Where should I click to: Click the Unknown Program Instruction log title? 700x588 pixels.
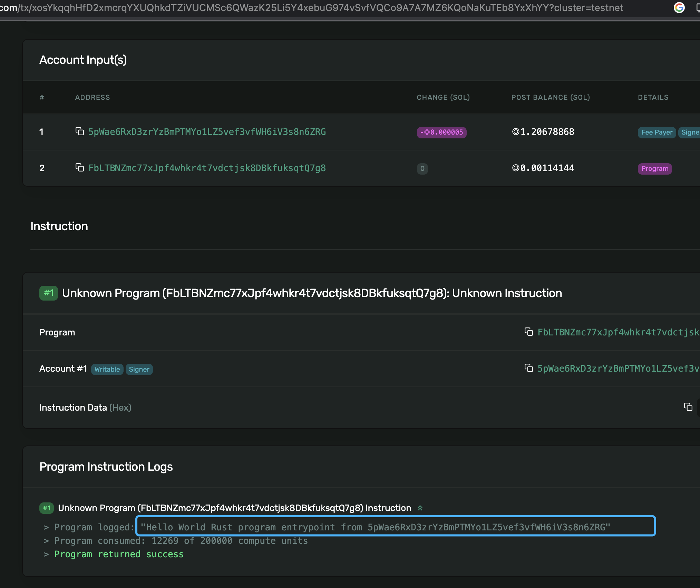click(x=234, y=508)
